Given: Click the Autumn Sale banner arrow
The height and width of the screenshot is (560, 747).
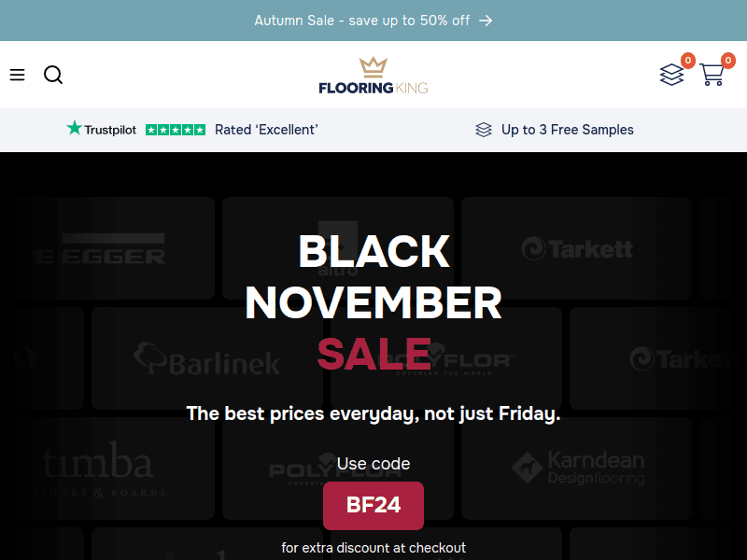Looking at the screenshot, I should click(486, 21).
